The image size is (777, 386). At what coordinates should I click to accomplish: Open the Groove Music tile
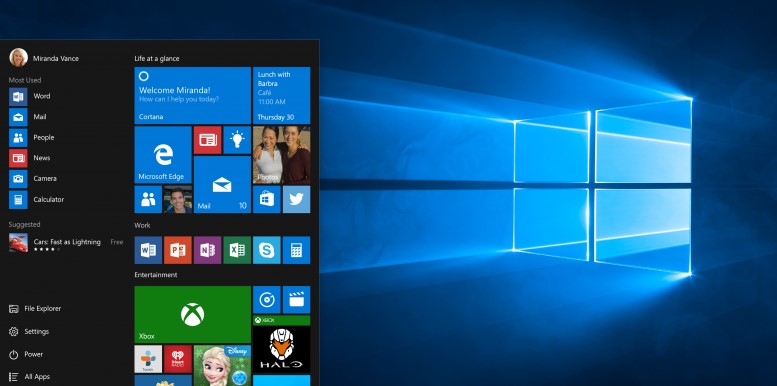[x=267, y=299]
